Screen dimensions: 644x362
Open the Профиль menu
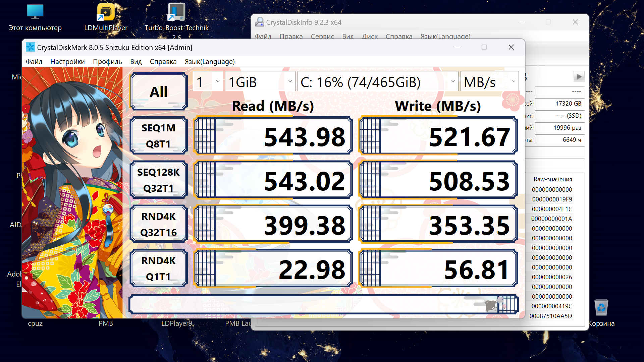[x=107, y=62]
